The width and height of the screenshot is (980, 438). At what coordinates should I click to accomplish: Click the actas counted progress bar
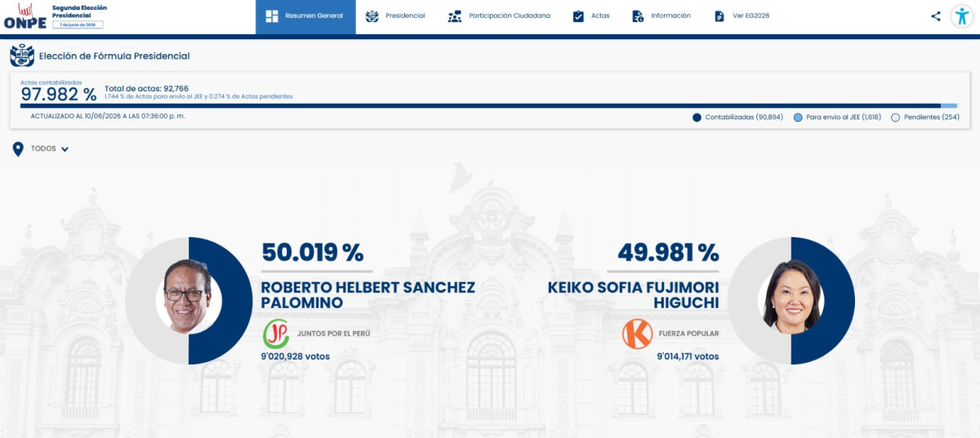click(488, 105)
